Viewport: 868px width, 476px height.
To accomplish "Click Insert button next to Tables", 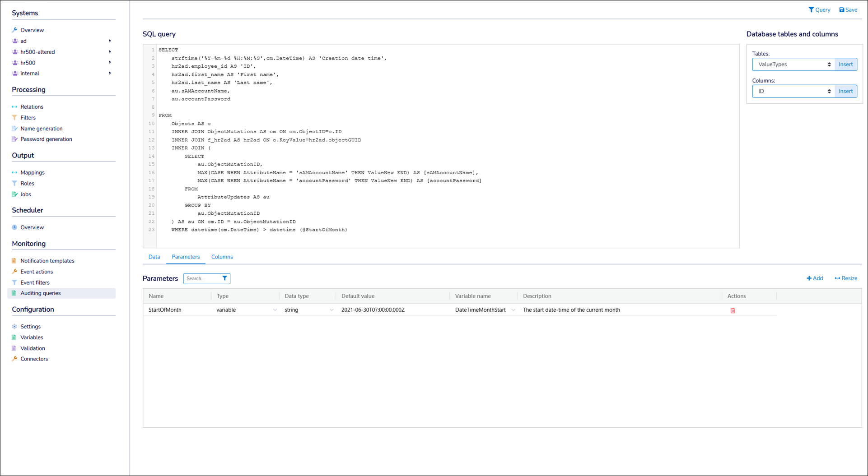I will tap(845, 65).
